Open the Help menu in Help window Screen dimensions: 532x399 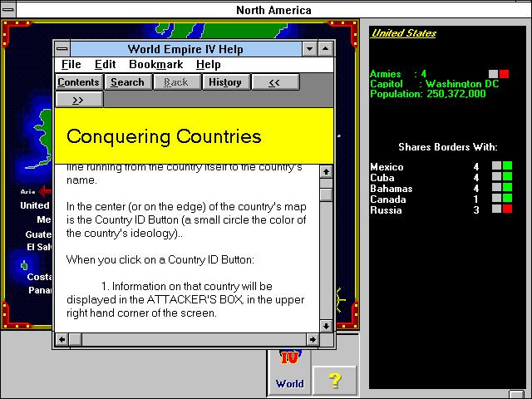point(209,65)
